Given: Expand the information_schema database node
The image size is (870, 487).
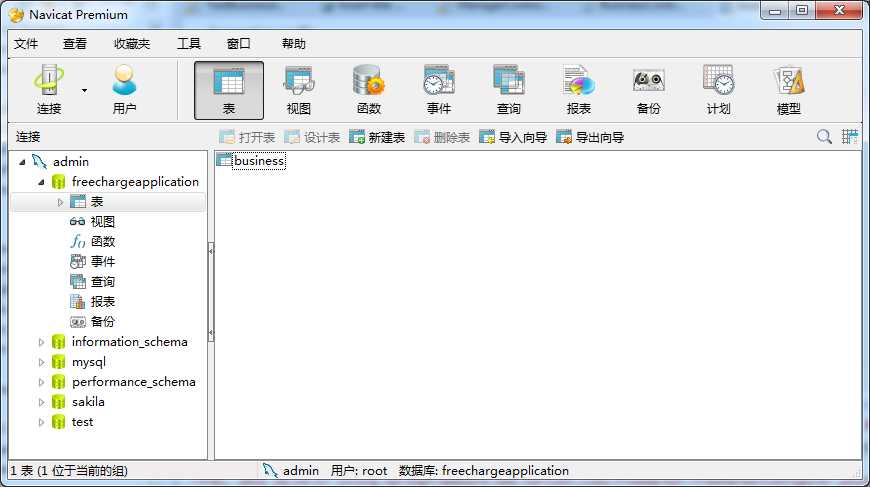Looking at the screenshot, I should pyautogui.click(x=41, y=342).
